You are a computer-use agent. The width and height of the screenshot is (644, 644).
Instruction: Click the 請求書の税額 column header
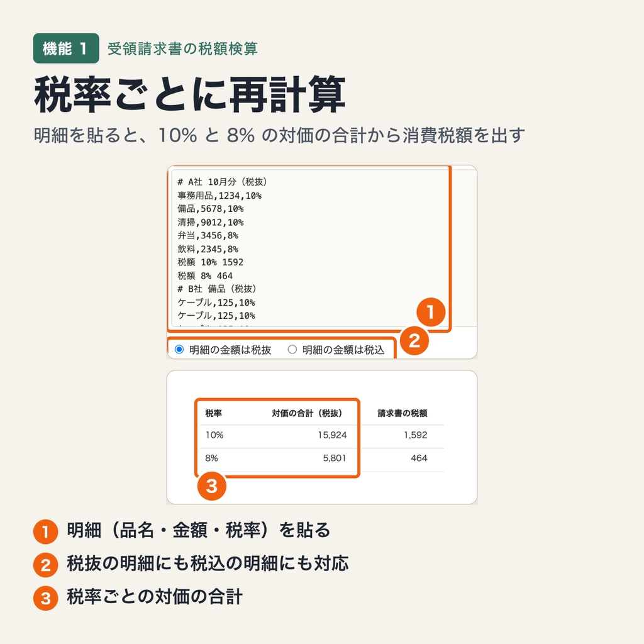[402, 413]
